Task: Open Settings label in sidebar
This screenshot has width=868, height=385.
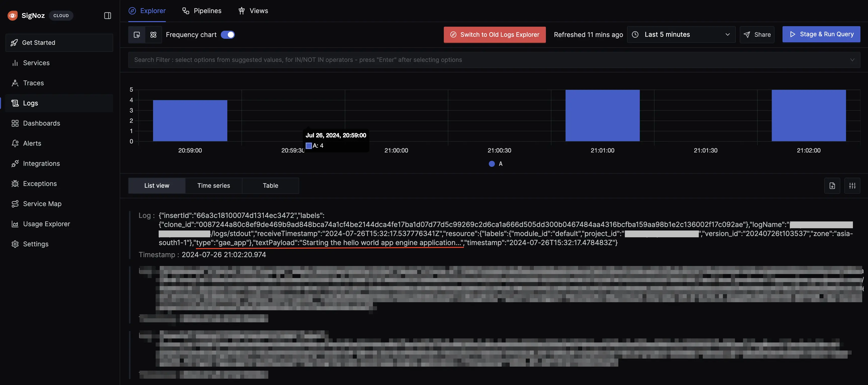Action: [x=36, y=244]
